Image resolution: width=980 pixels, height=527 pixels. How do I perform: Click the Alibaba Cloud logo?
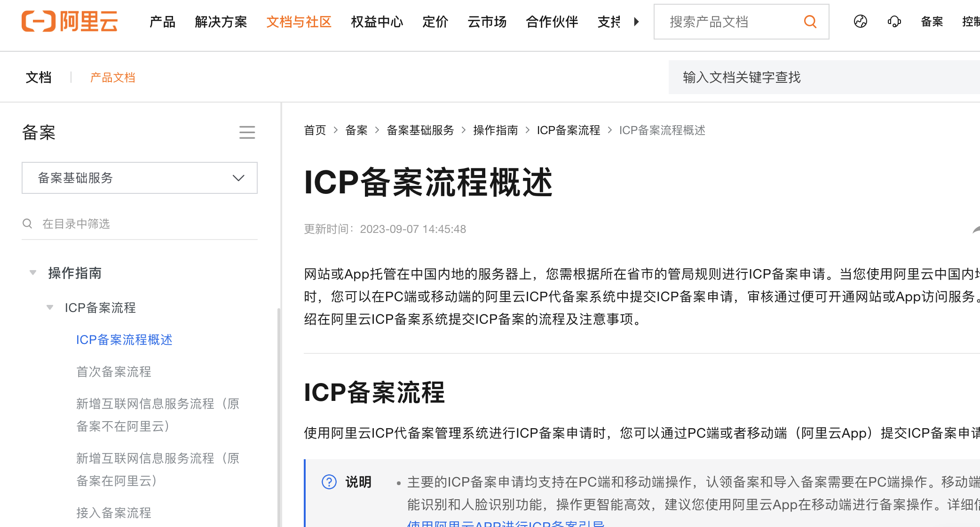click(x=70, y=22)
